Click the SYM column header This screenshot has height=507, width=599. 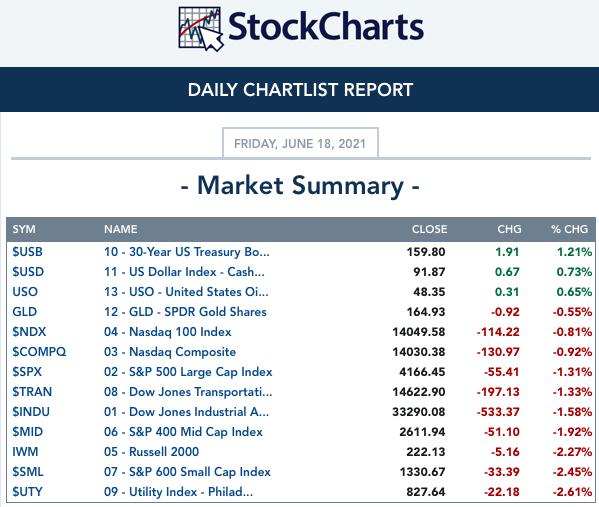[24, 229]
